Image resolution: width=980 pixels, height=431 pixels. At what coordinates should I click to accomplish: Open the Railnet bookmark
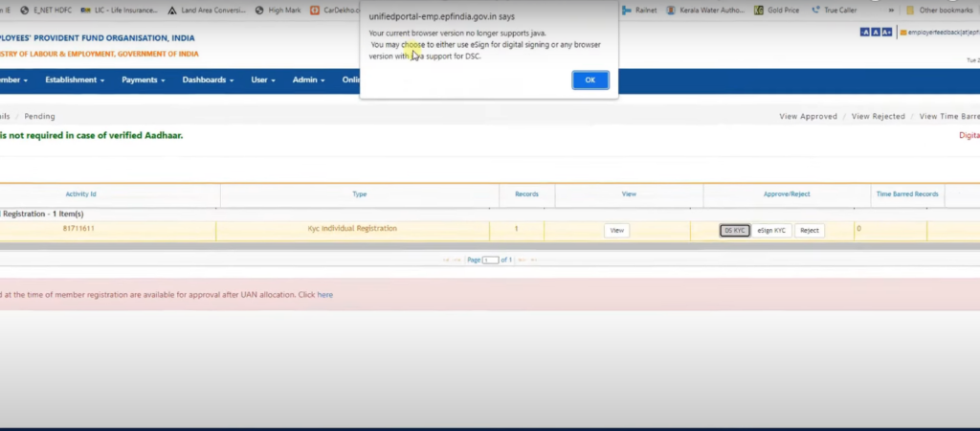click(639, 10)
